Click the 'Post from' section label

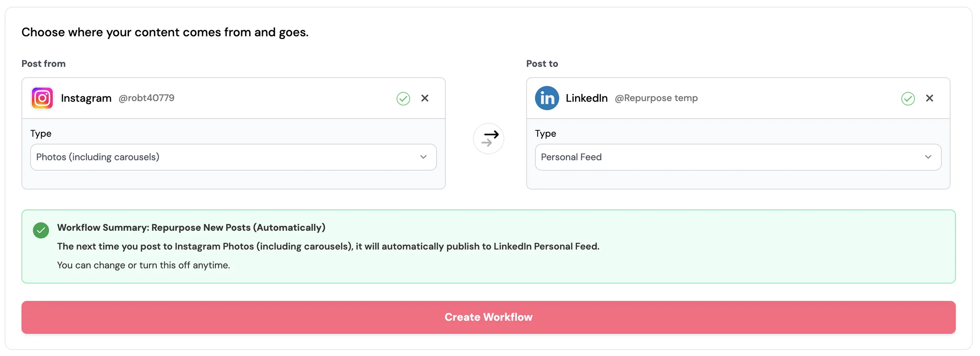(x=44, y=64)
